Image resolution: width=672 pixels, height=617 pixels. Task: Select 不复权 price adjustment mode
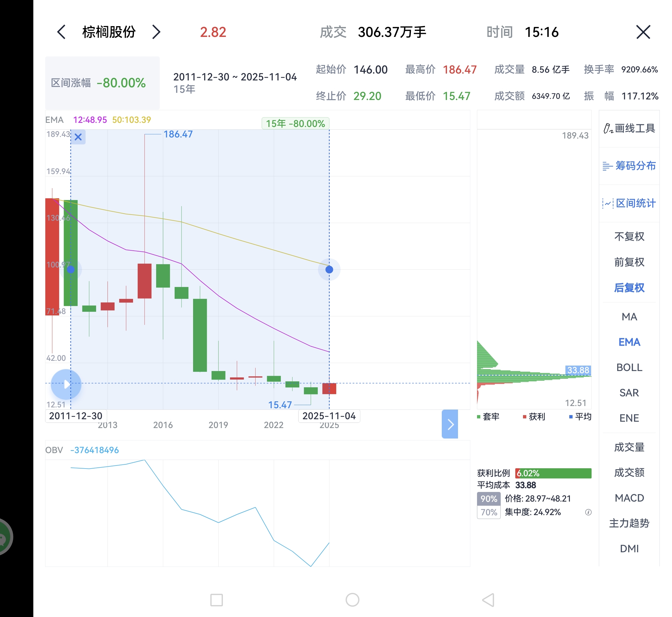pos(629,236)
